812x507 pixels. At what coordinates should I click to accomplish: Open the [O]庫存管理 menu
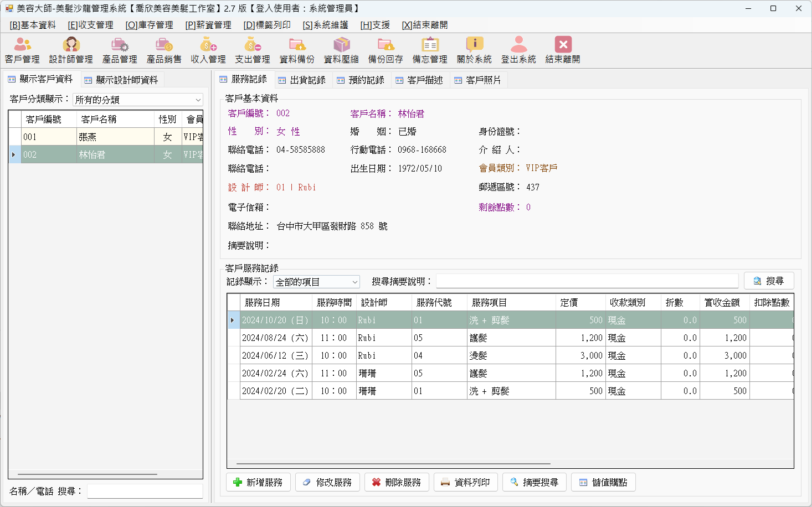149,25
